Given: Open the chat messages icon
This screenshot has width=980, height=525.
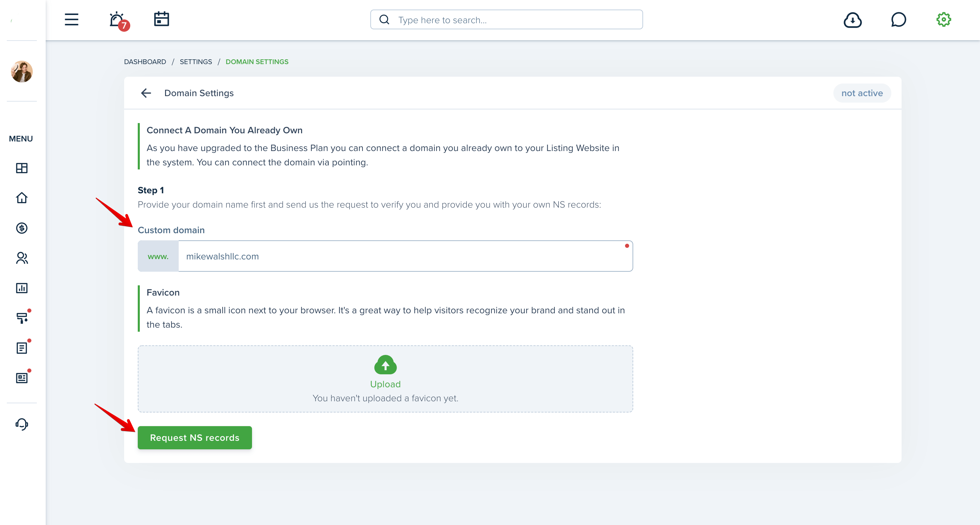Looking at the screenshot, I should (899, 20).
